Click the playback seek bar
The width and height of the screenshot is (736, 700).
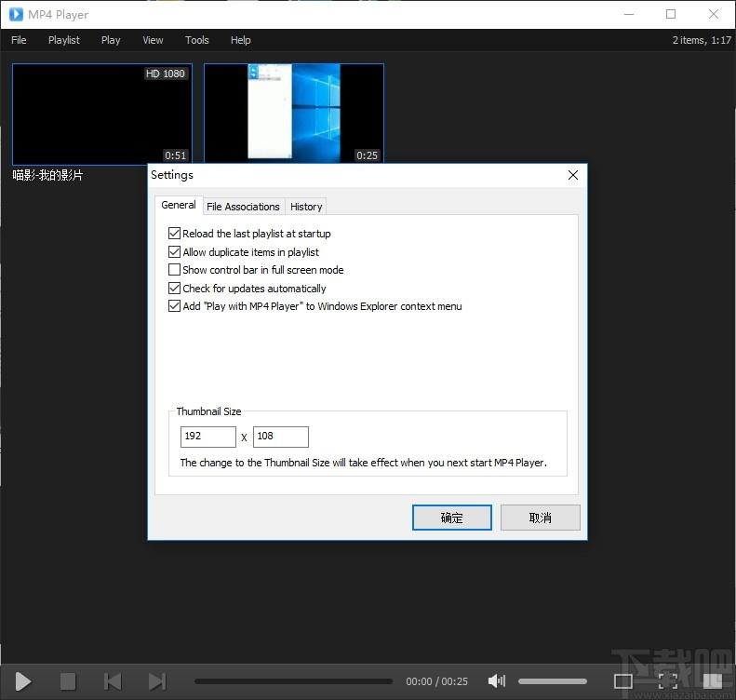[x=293, y=681]
